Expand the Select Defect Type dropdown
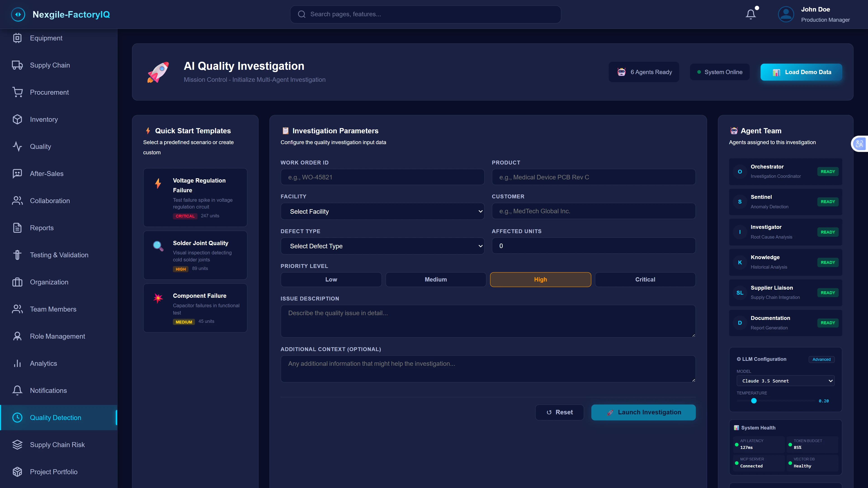 382,246
